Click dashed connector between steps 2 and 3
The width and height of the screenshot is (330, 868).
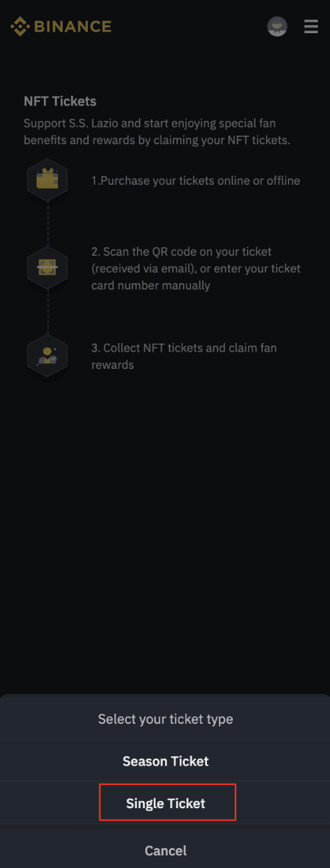[x=47, y=312]
